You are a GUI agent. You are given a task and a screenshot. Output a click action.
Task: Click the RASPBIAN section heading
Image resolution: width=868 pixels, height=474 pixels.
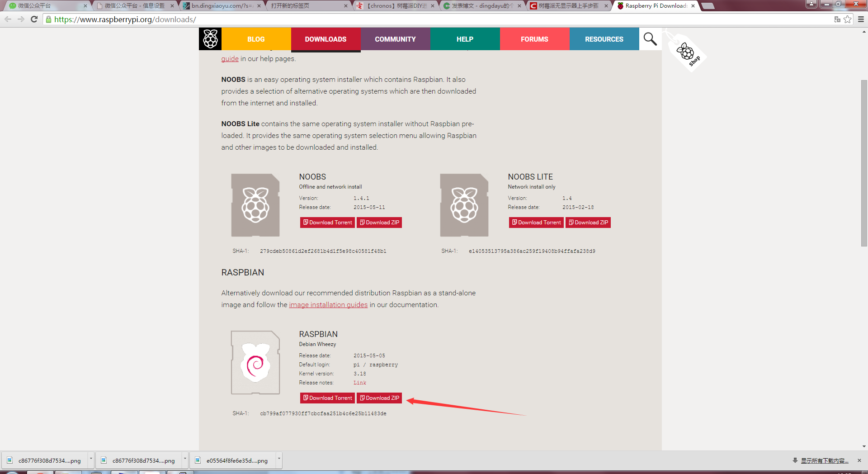tap(243, 273)
